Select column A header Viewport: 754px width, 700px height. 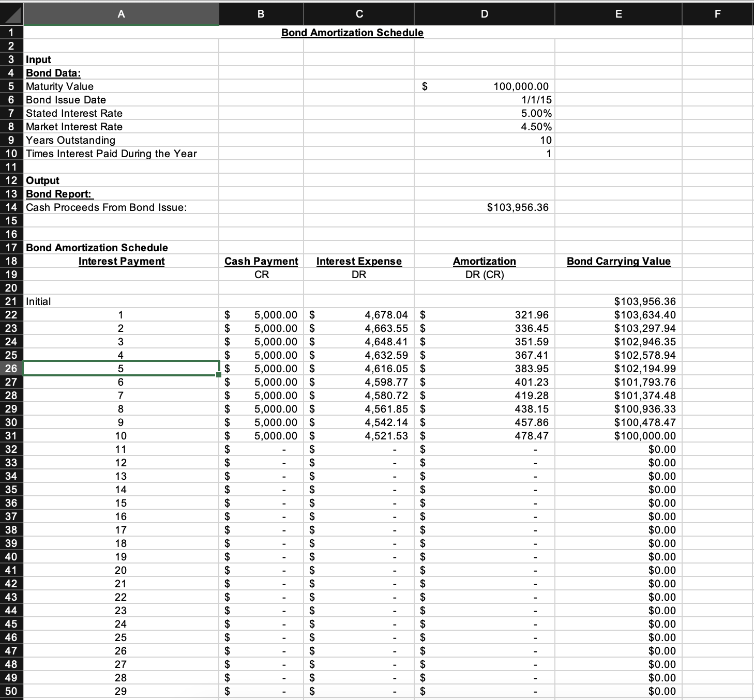click(x=120, y=14)
